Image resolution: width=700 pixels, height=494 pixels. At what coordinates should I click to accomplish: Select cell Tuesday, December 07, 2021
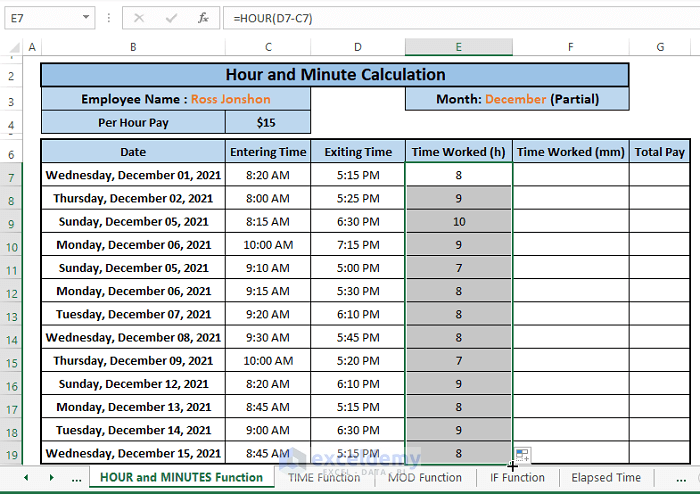click(133, 314)
